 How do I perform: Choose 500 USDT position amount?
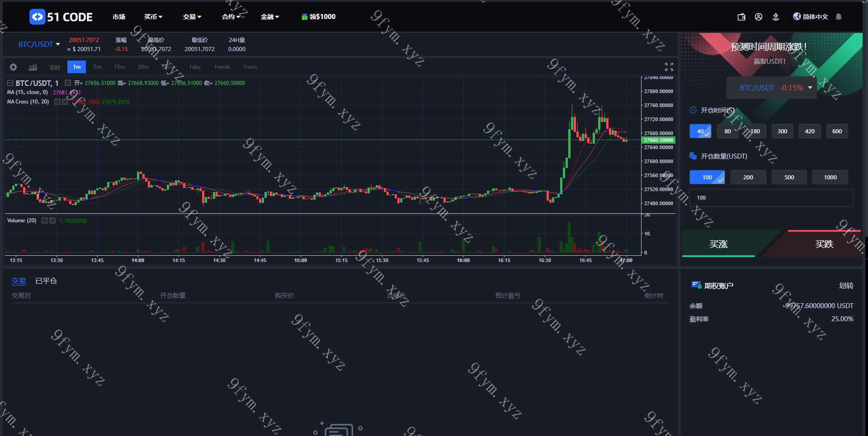[x=789, y=177]
